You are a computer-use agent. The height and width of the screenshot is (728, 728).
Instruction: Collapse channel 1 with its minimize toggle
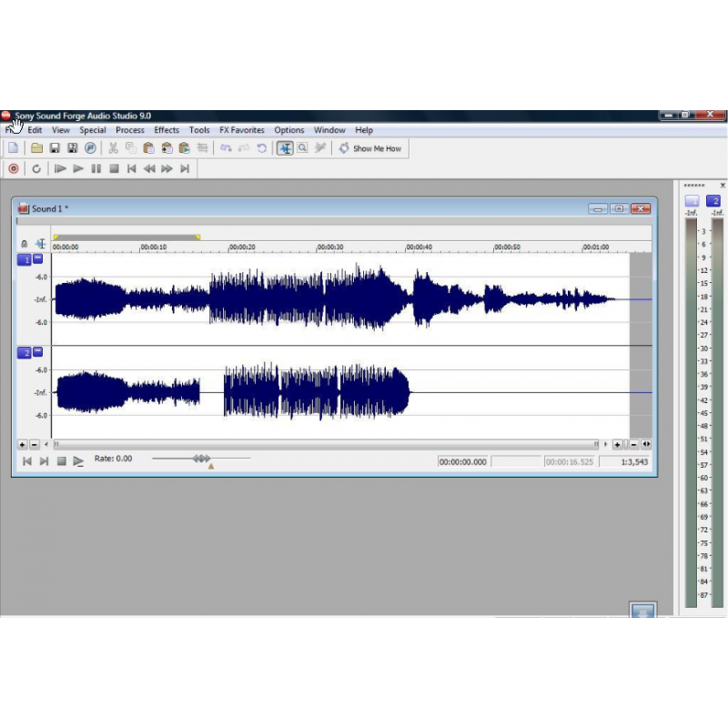pos(38,258)
